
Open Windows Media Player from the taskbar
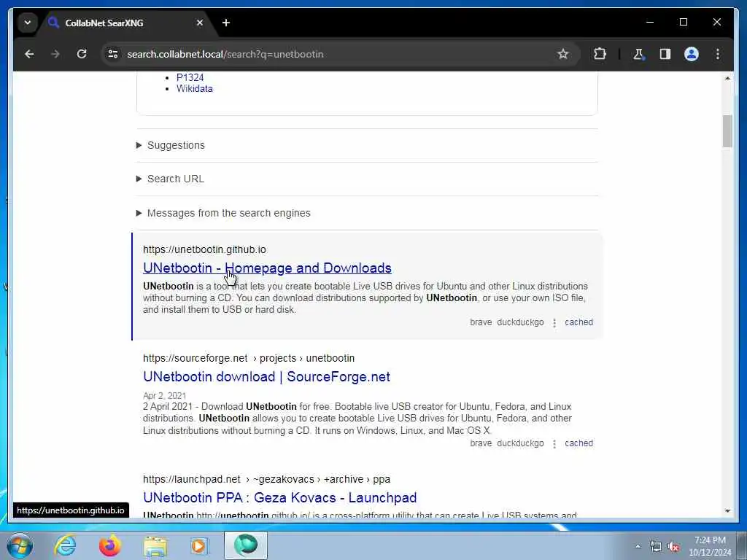click(x=200, y=545)
